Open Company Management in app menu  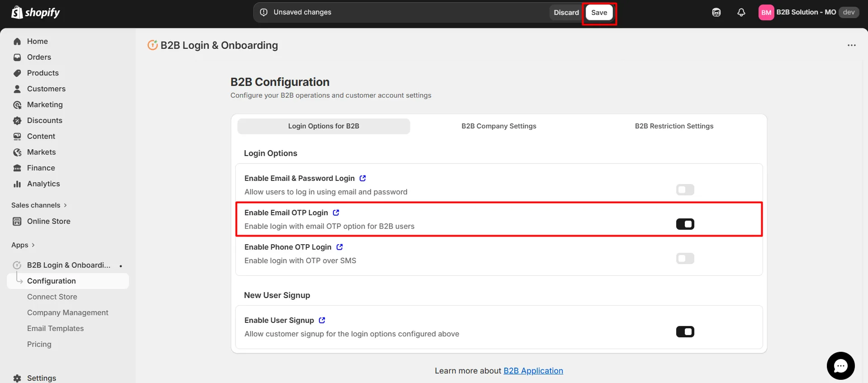click(68, 312)
